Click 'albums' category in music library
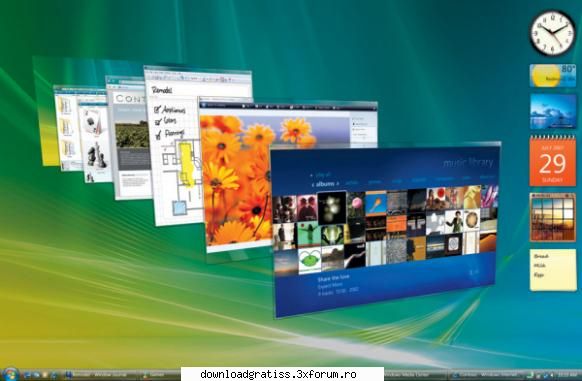The height and width of the screenshot is (381, 582). pyautogui.click(x=325, y=184)
